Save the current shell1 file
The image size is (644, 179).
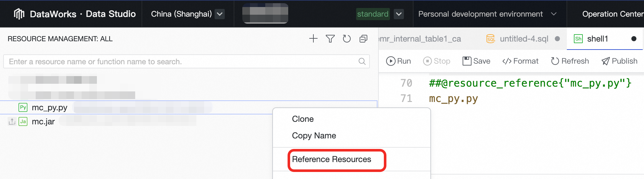pyautogui.click(x=476, y=61)
